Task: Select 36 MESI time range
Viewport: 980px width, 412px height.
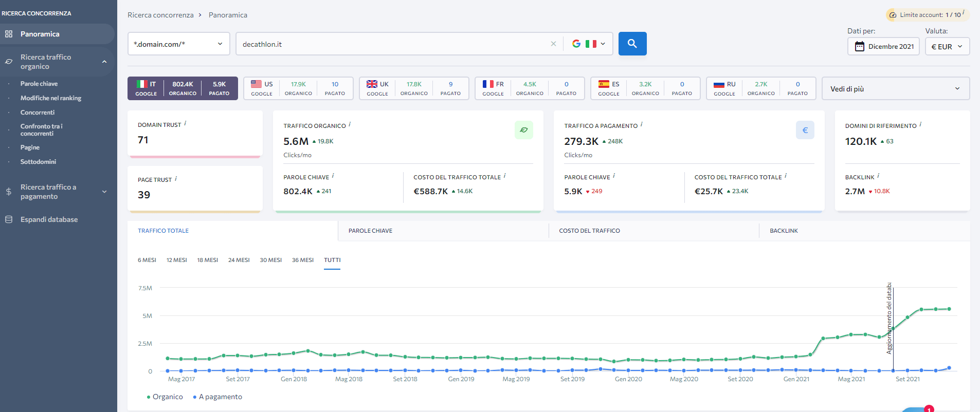Action: (x=303, y=260)
